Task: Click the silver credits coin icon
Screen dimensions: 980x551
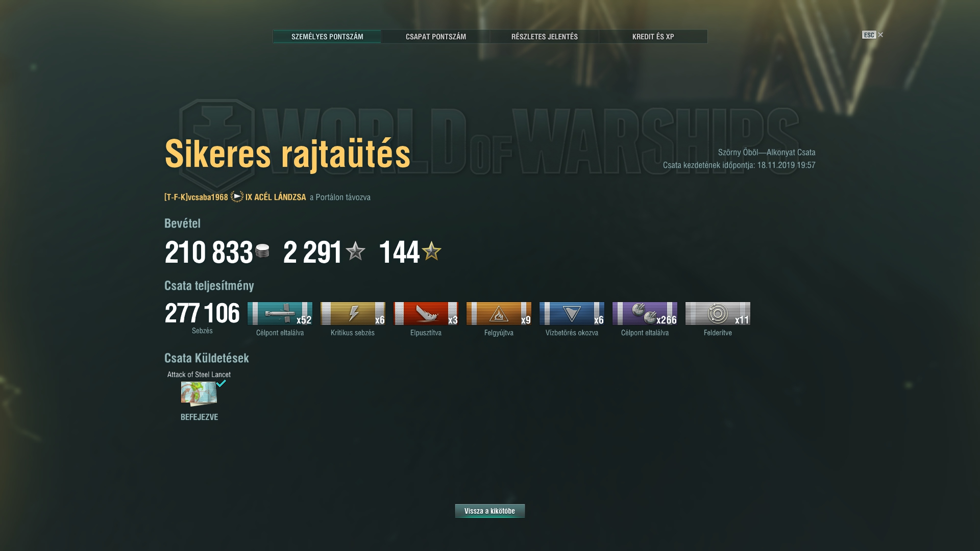Action: point(262,251)
